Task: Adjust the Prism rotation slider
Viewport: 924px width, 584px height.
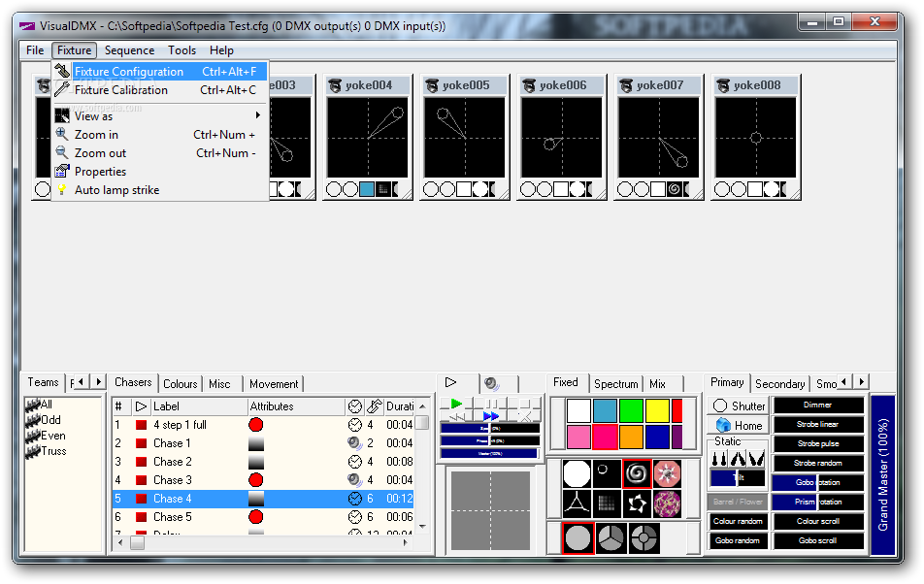Action: pos(818,503)
